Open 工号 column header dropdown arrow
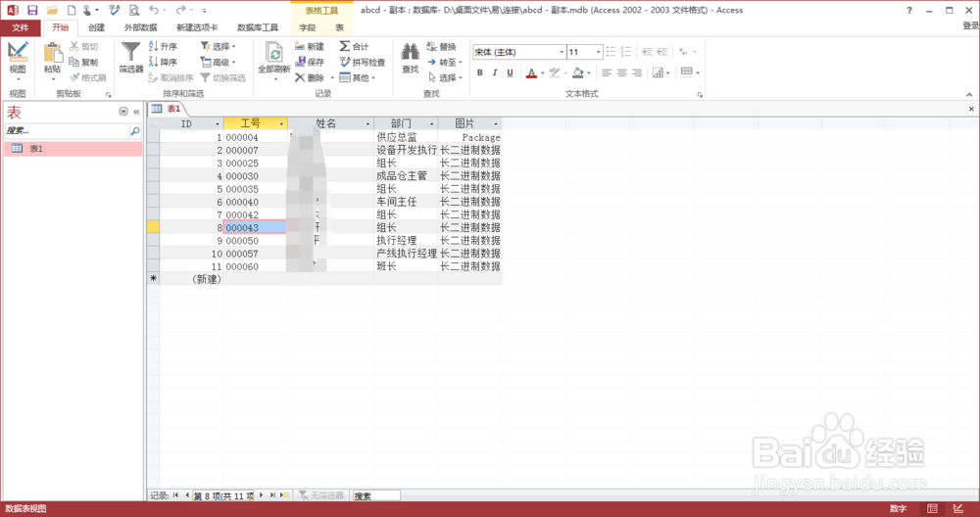The height and width of the screenshot is (517, 980). click(281, 123)
